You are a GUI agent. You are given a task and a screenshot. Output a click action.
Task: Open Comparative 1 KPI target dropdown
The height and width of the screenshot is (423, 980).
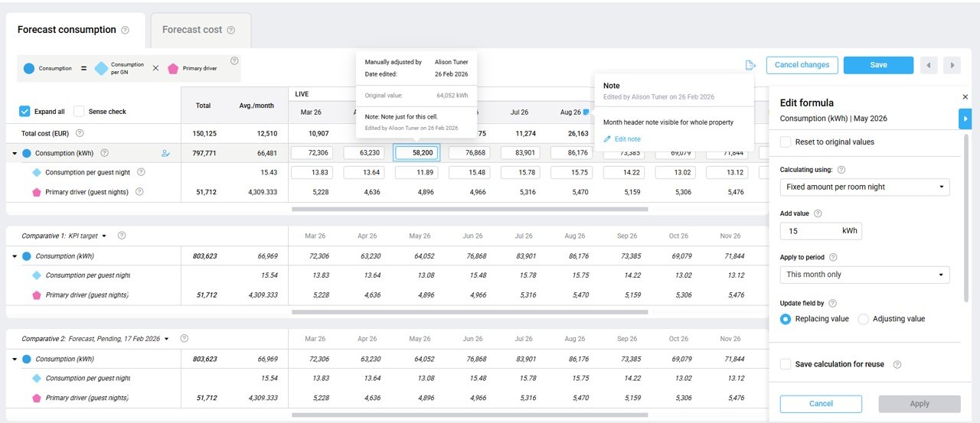coord(104,236)
